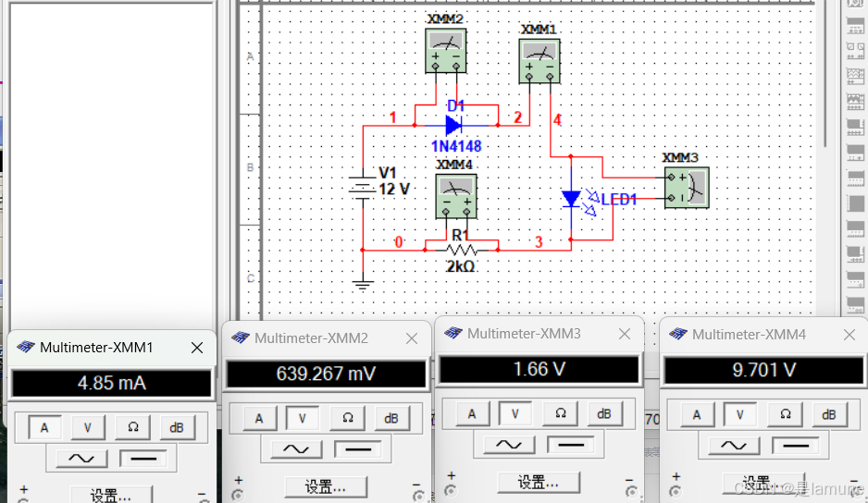Set XMM1 to voltmeter mode V
Image resolution: width=868 pixels, height=503 pixels.
point(88,428)
